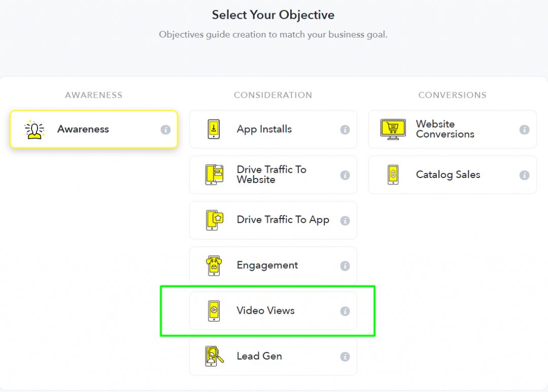This screenshot has width=548, height=392.
Task: Select the Engagement objective
Action: 273,266
